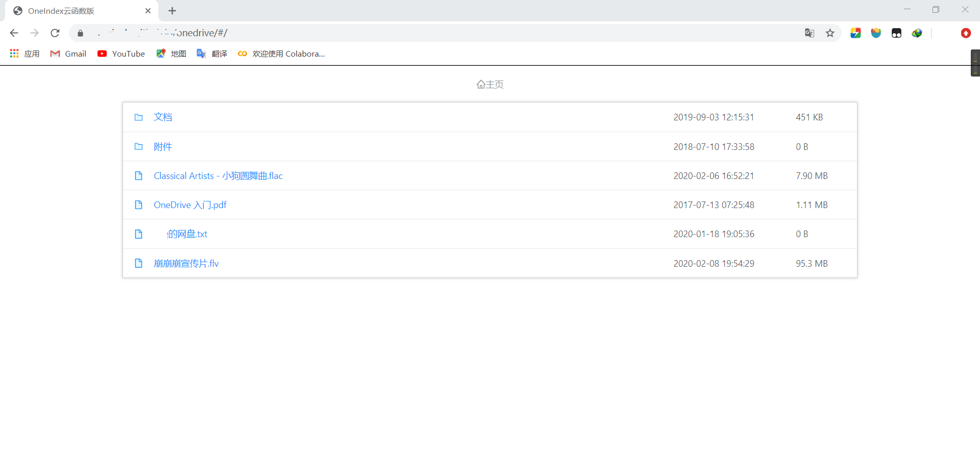
Task: Click the fruit bowl extension icon
Action: coord(876,33)
